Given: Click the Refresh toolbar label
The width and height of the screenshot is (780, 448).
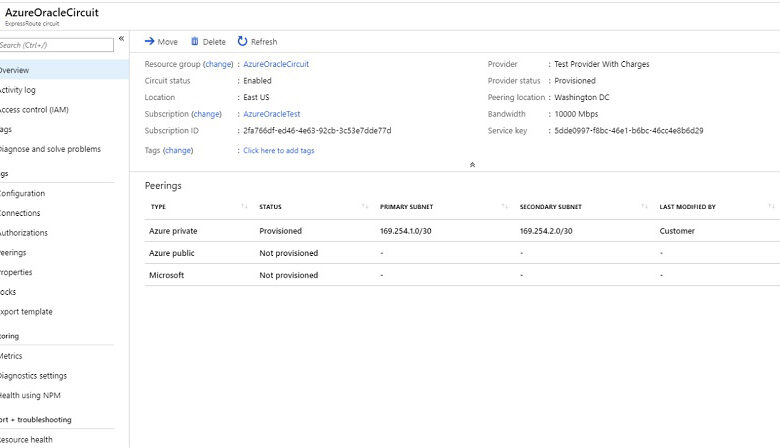Looking at the screenshot, I should (264, 42).
